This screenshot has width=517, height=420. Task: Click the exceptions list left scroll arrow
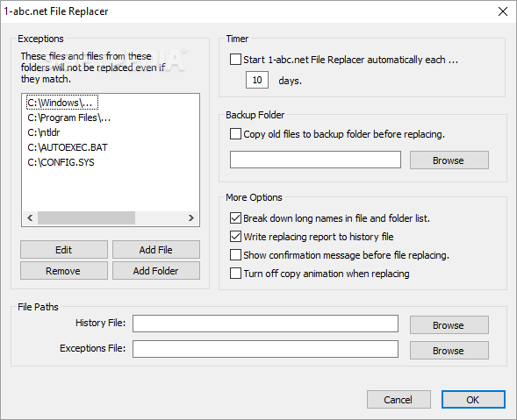[30, 217]
